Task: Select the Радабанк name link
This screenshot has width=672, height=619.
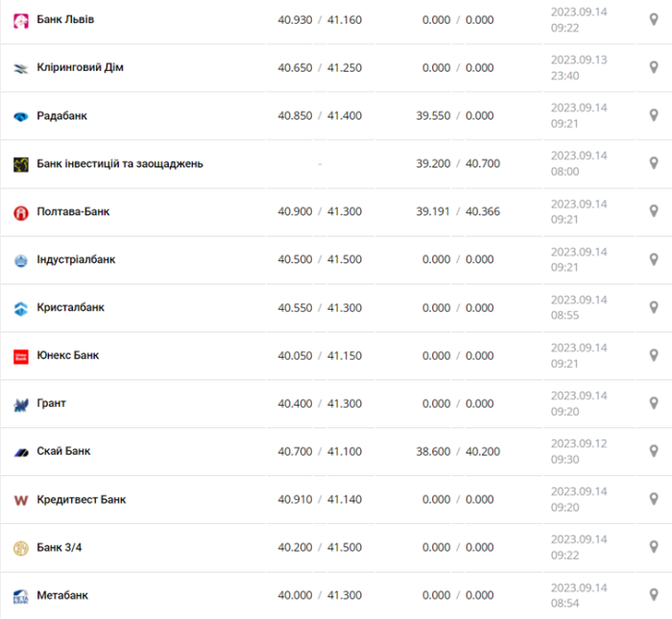Action: click(x=62, y=116)
